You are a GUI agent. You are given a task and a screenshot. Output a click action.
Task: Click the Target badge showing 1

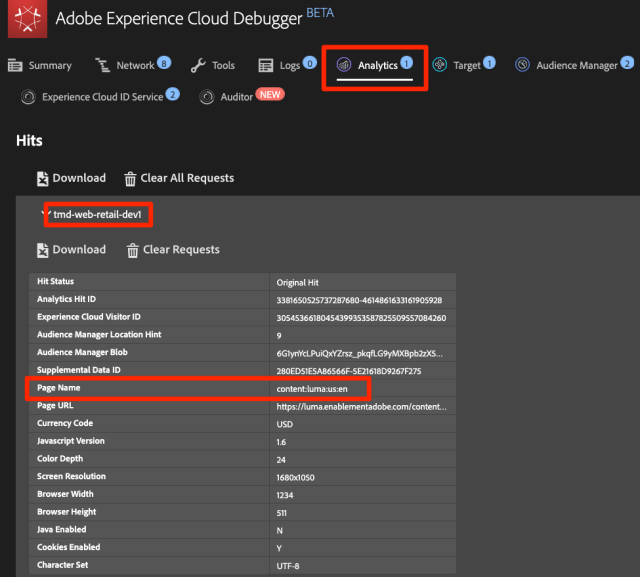click(x=489, y=62)
